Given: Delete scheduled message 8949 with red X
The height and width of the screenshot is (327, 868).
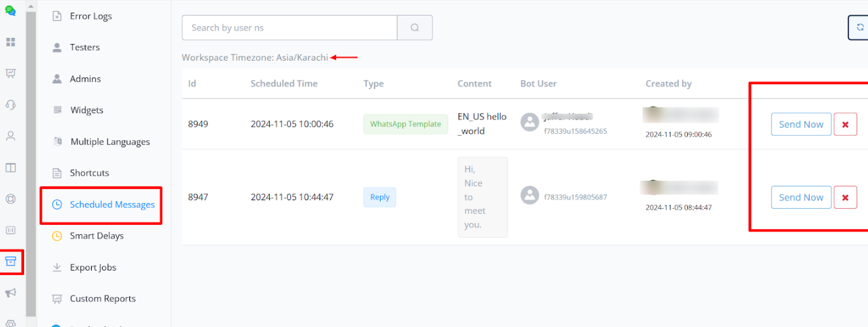Looking at the screenshot, I should tap(845, 124).
